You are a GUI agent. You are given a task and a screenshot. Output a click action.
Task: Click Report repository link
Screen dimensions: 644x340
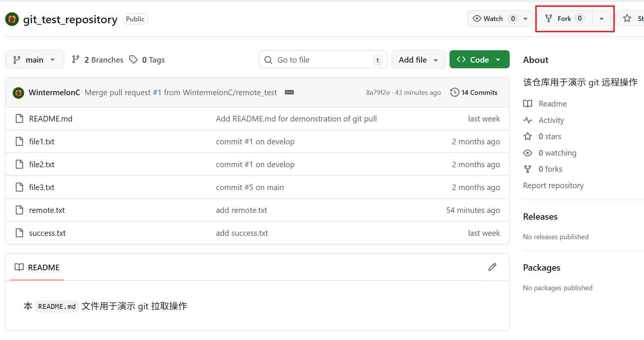(x=553, y=186)
